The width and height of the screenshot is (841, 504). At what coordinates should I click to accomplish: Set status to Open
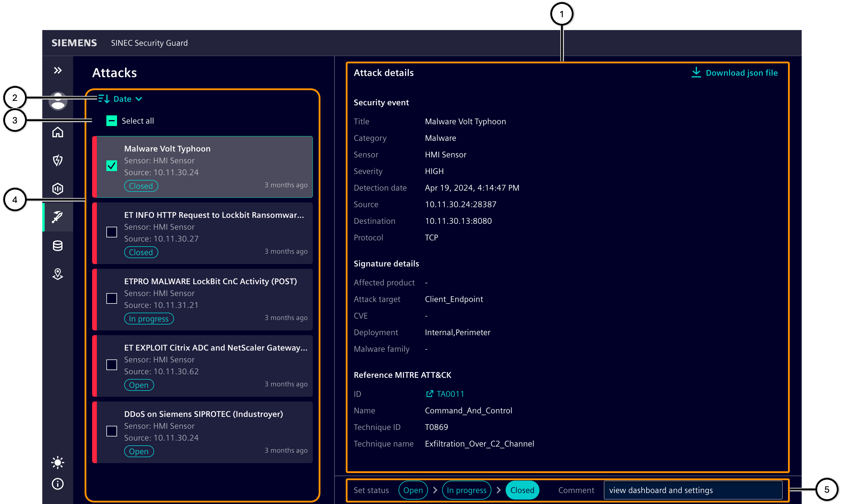413,490
